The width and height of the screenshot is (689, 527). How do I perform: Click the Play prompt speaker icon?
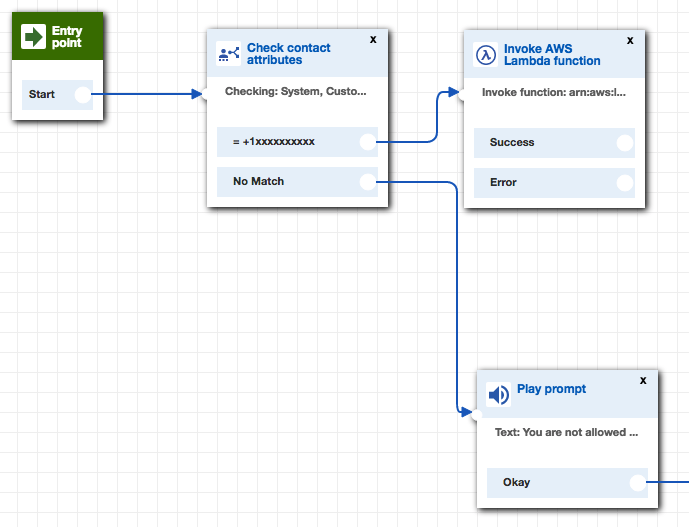(x=497, y=394)
